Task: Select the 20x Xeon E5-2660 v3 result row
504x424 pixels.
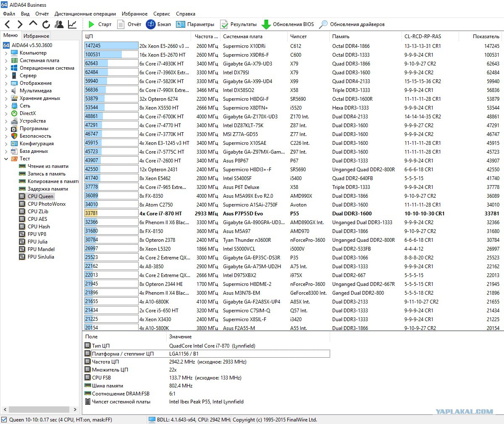Action: [164, 46]
